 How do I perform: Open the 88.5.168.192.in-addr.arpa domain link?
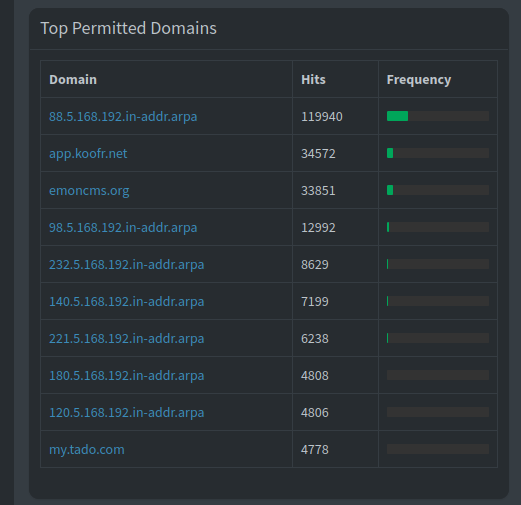point(123,116)
